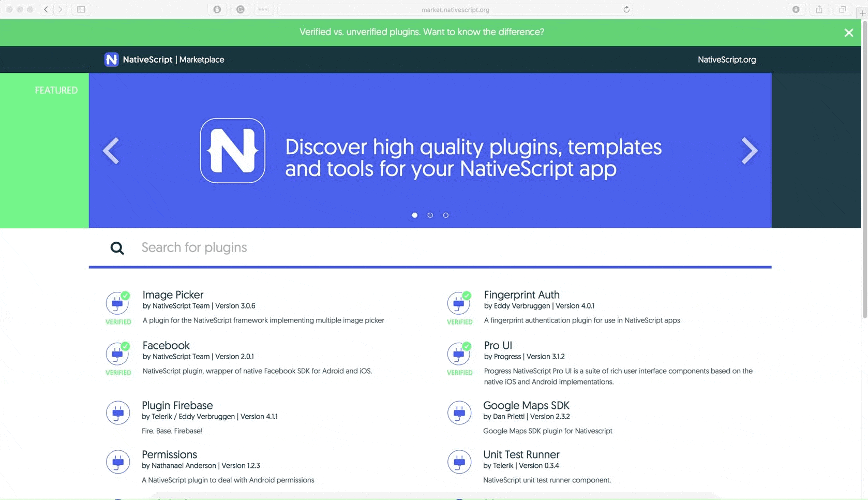Click the verified badge on Image Picker
The width and height of the screenshot is (868, 500).
click(126, 295)
